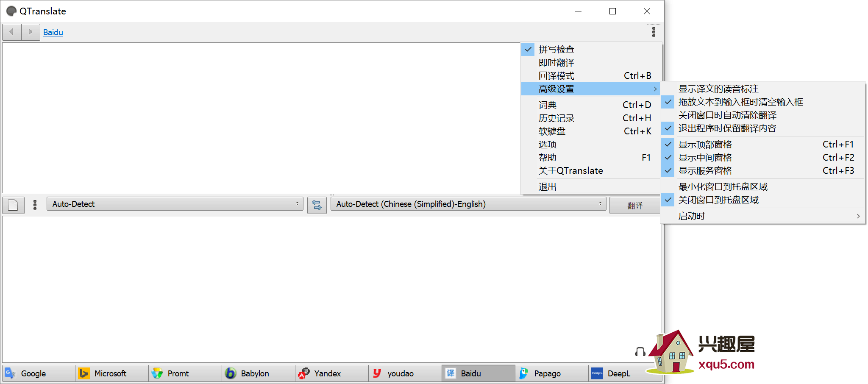Expand the 高级设置 submenu

(x=590, y=89)
